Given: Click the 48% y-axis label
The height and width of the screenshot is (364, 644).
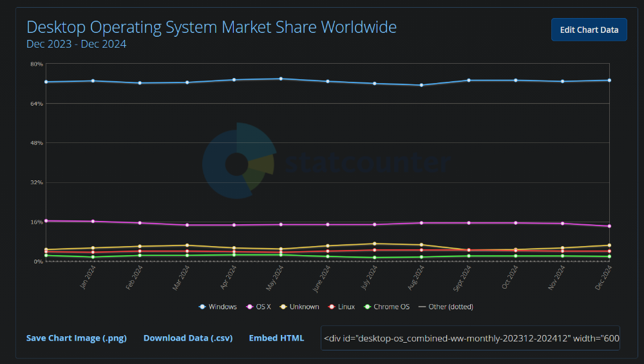Looking at the screenshot, I should point(37,143).
